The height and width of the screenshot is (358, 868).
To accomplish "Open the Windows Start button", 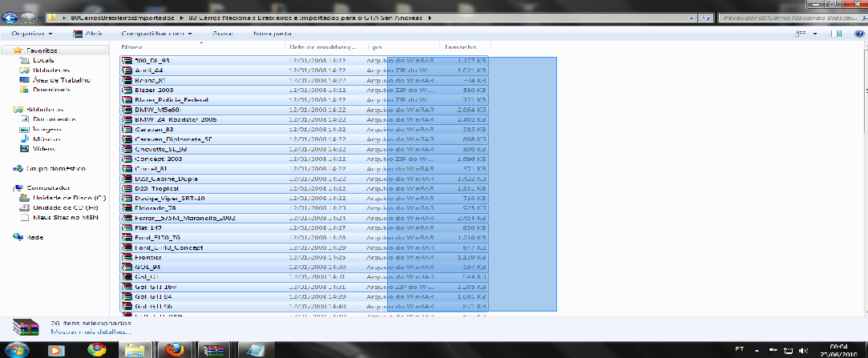I will [15, 350].
